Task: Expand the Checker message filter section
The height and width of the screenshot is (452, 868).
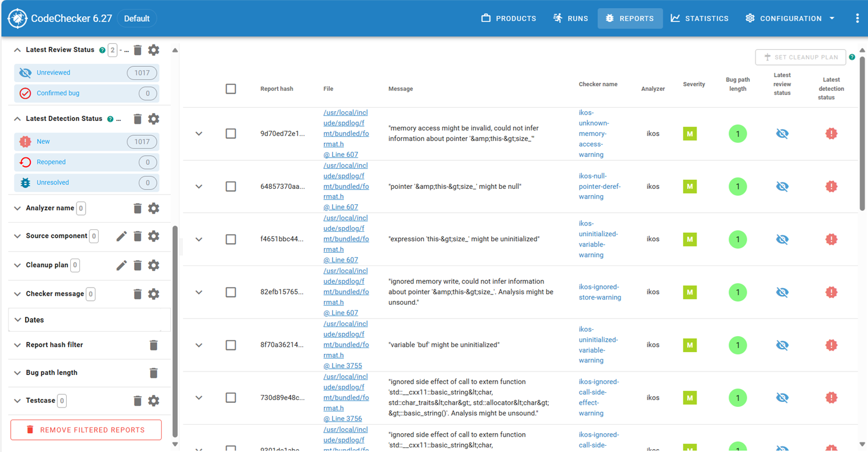Action: (x=17, y=294)
